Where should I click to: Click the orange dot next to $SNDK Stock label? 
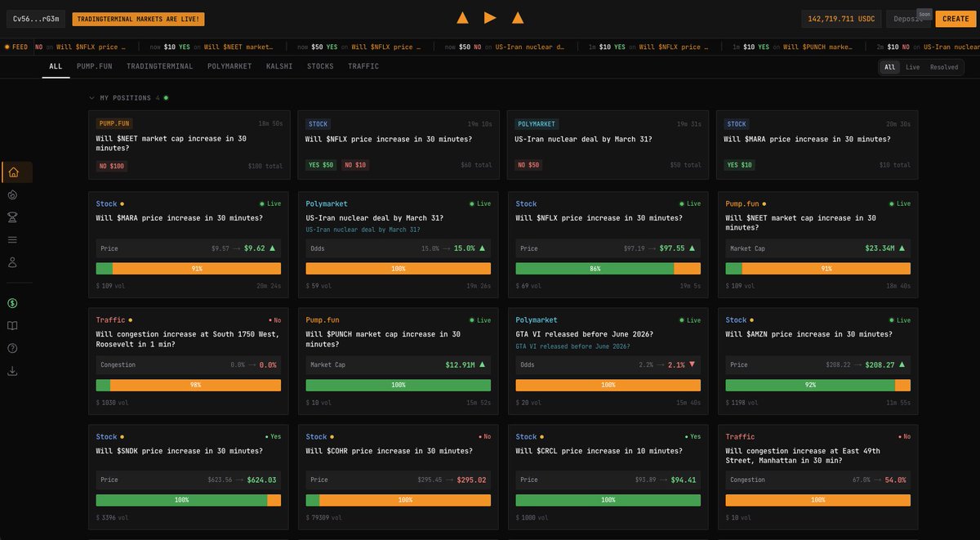tap(122, 437)
